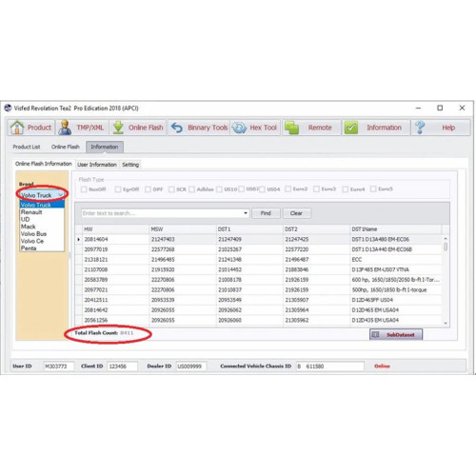Click the table scrollbar down arrow
The width and height of the screenshot is (476, 476).
tap(446, 323)
